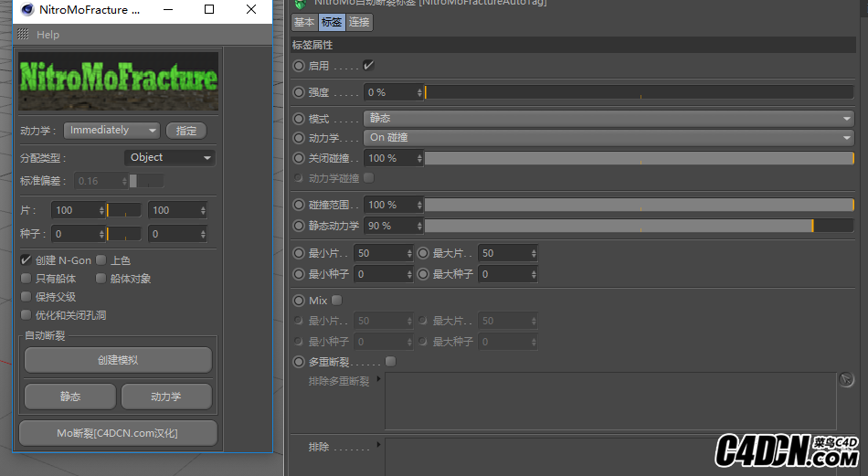The height and width of the screenshot is (476, 868).
Task: Open the 模式 静态 dropdown
Action: coord(609,119)
